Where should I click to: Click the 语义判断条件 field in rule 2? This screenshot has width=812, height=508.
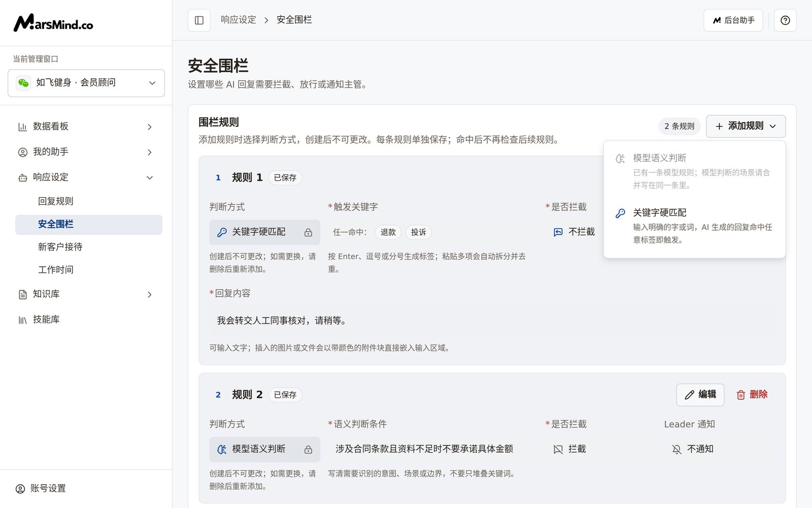pyautogui.click(x=431, y=449)
